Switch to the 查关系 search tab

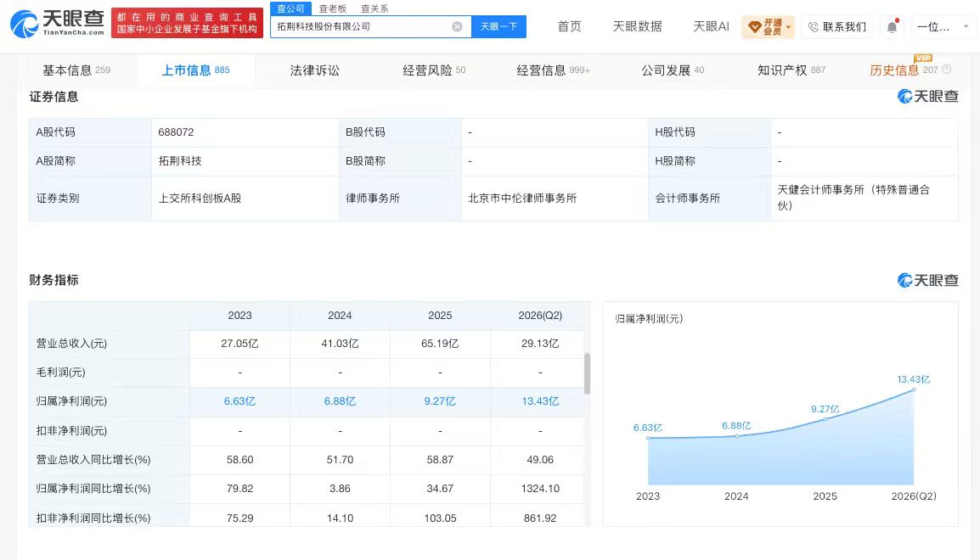(375, 8)
